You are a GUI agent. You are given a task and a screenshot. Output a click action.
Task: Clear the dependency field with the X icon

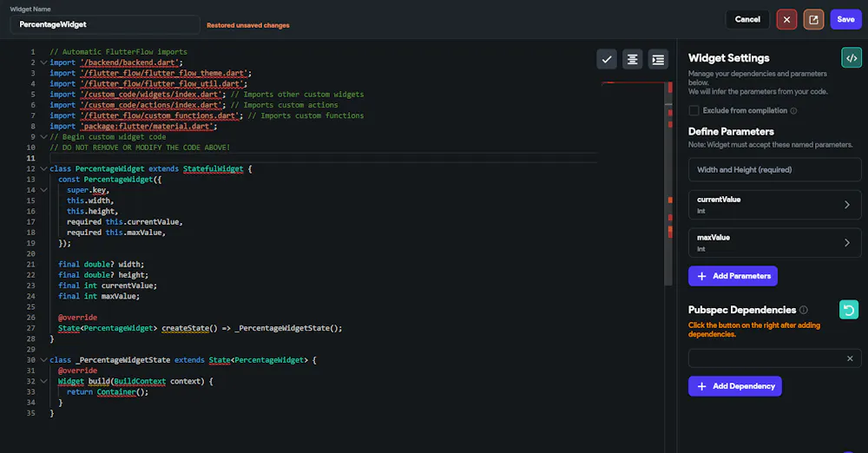pyautogui.click(x=850, y=358)
